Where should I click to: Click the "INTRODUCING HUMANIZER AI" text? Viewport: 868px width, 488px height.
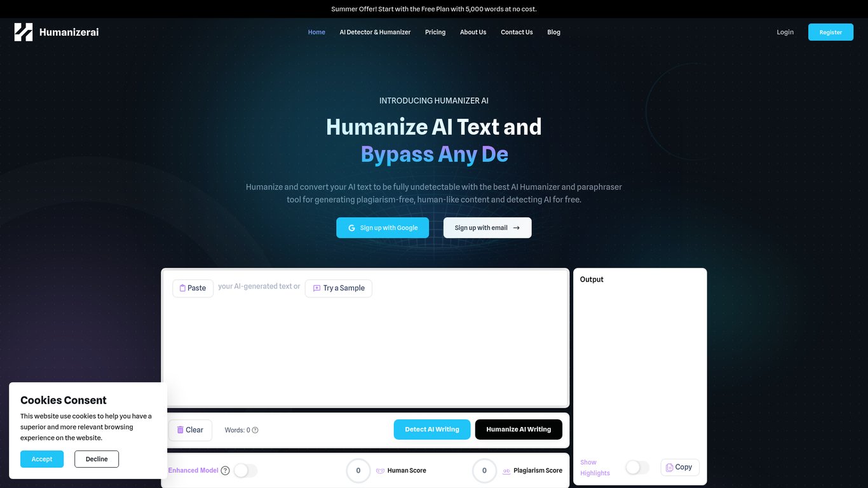[x=434, y=100]
